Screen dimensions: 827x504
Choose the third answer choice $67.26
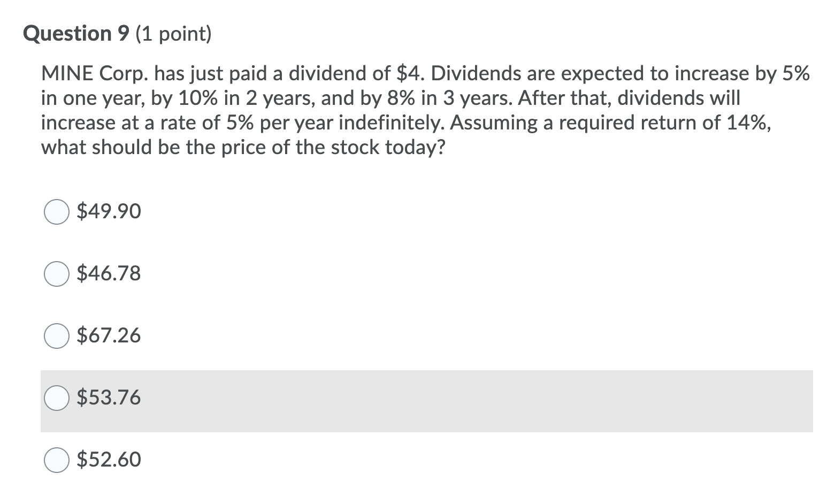[x=56, y=336]
